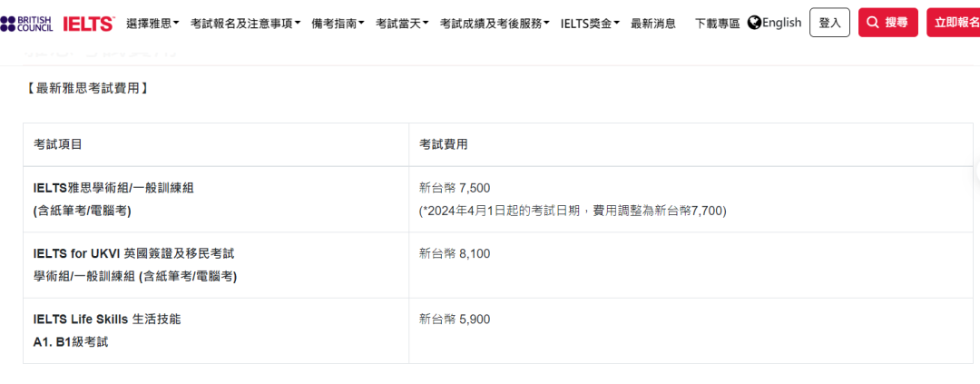Expand 考試成績及考後服務 dropdown
This screenshot has height=384, width=980.
pyautogui.click(x=495, y=24)
